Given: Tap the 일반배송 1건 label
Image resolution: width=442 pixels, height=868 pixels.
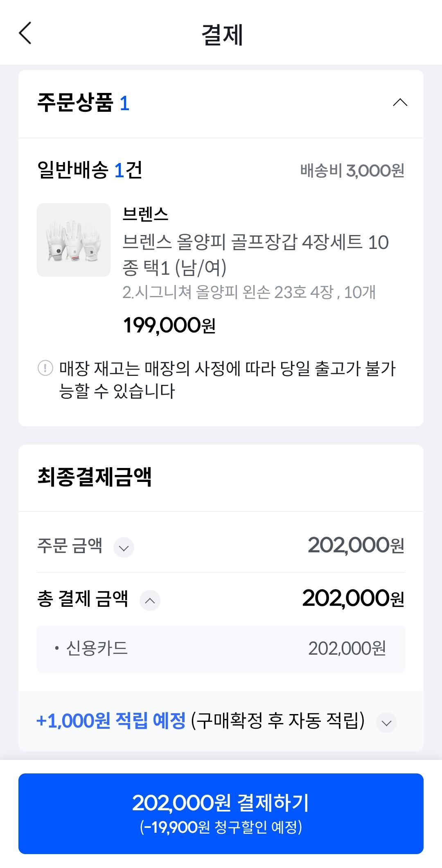Looking at the screenshot, I should (90, 170).
